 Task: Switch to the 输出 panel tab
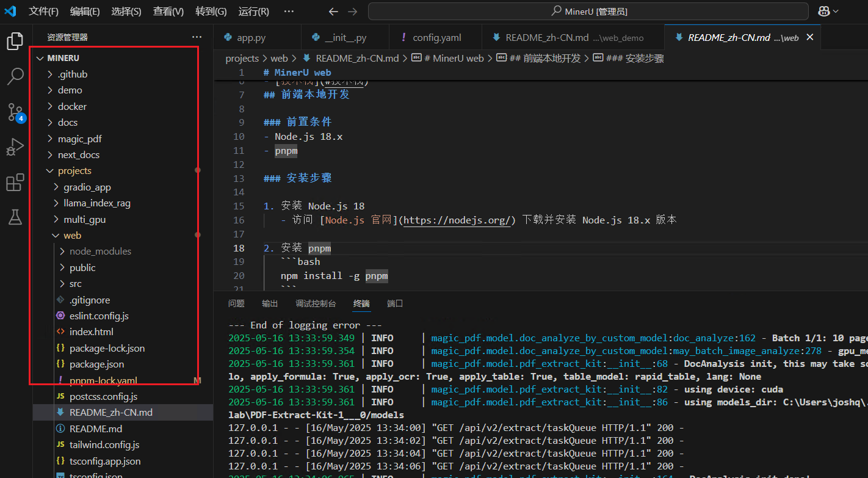270,303
